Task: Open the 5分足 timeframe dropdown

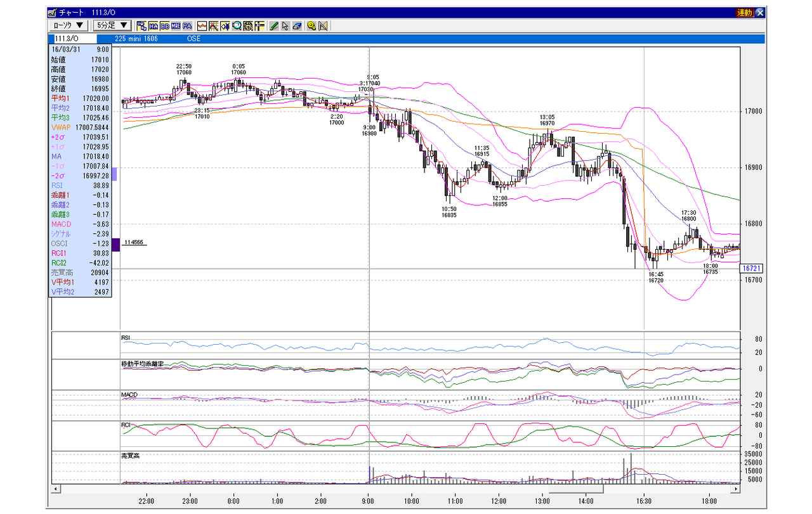Action: 112,25
